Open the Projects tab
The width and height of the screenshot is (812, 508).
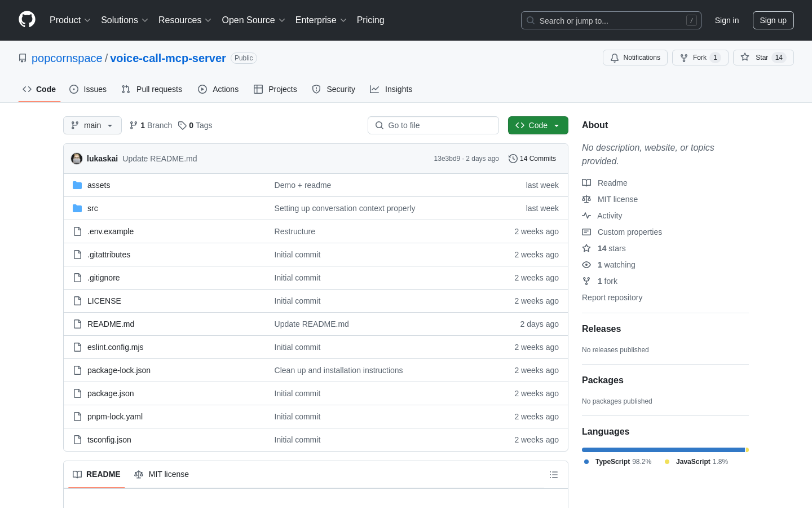tap(275, 89)
